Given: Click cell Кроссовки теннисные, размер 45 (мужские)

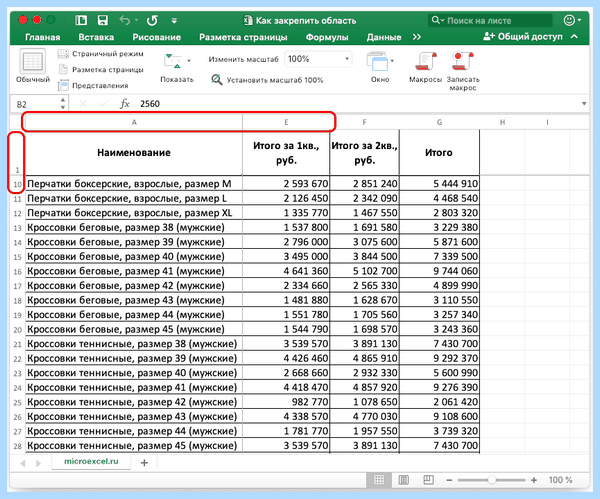Looking at the screenshot, I should [134, 446].
